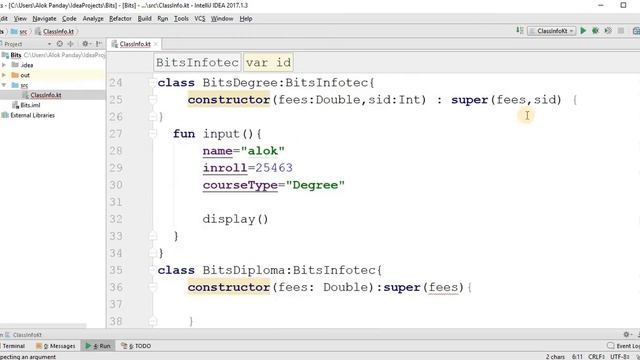Fold the BitsDegree class at line 24
The image size is (640, 360).
pos(153,83)
